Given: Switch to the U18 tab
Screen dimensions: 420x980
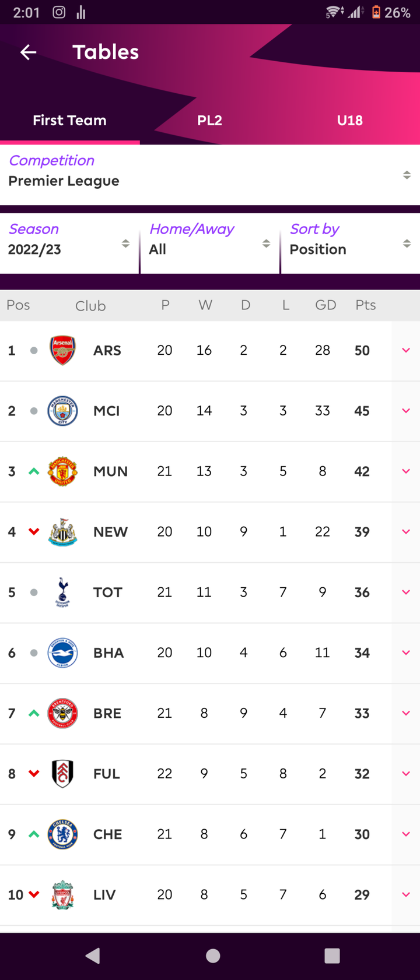Looking at the screenshot, I should tap(349, 121).
